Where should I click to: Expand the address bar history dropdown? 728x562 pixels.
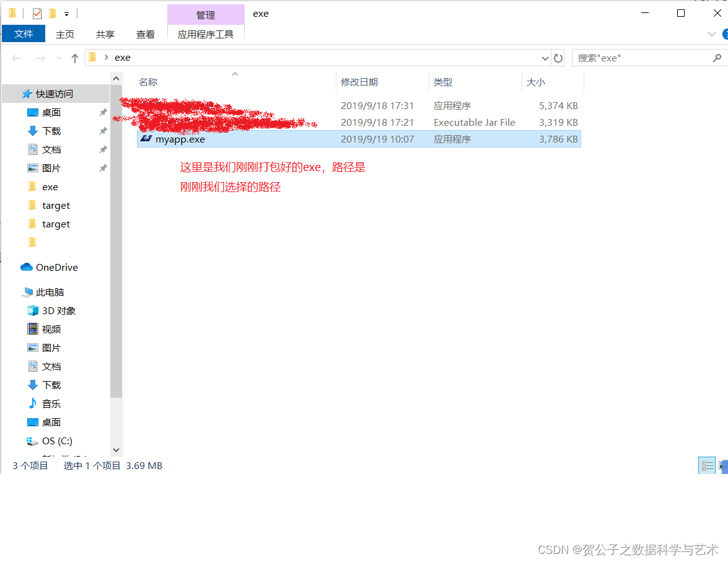point(545,58)
